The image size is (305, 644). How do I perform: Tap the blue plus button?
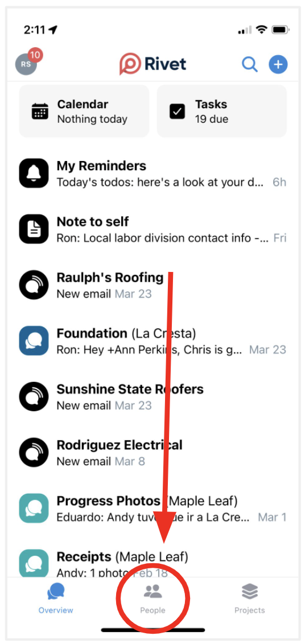point(278,64)
